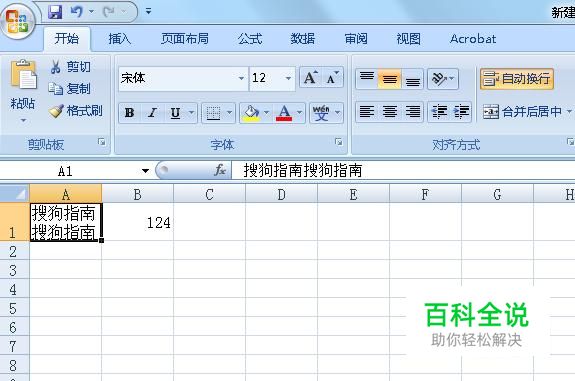Switch to the 开始 tab
The image size is (575, 381).
click(67, 39)
